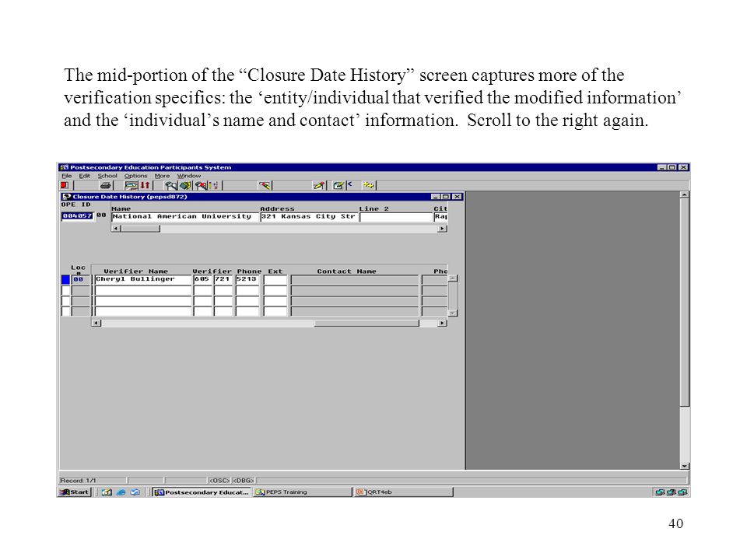747x560 pixels.
Task: Maximize the Closure Date History window
Action: point(446,197)
